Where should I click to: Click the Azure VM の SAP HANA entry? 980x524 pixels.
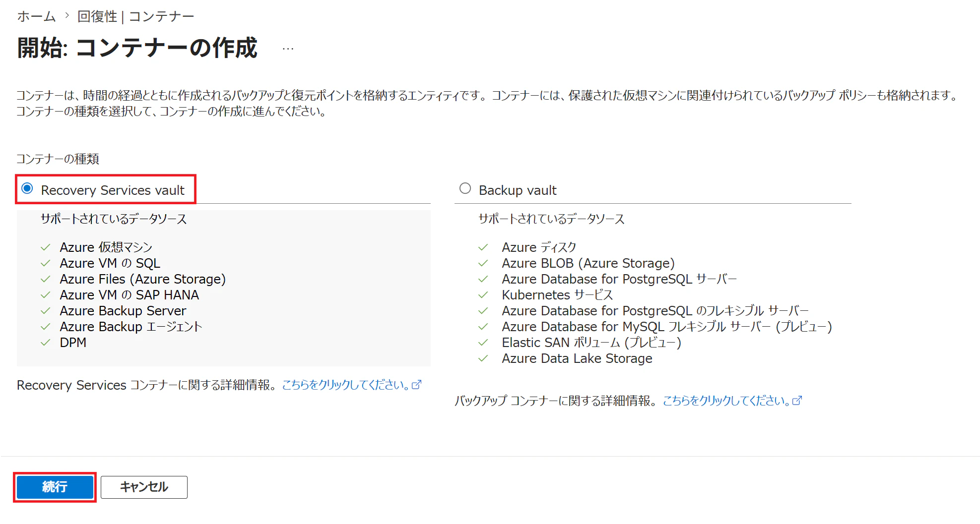pyautogui.click(x=130, y=295)
